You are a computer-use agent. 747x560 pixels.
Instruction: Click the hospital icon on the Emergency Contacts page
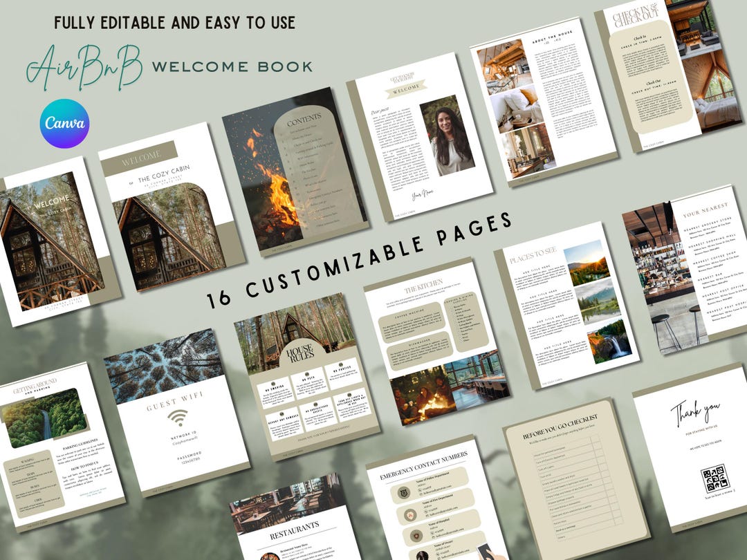coord(416,535)
